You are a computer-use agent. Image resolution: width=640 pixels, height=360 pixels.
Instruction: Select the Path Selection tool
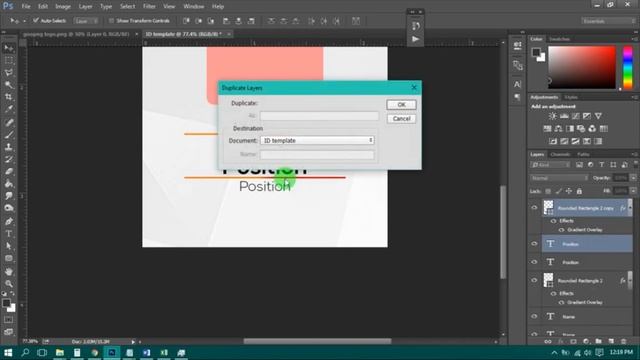click(x=9, y=246)
